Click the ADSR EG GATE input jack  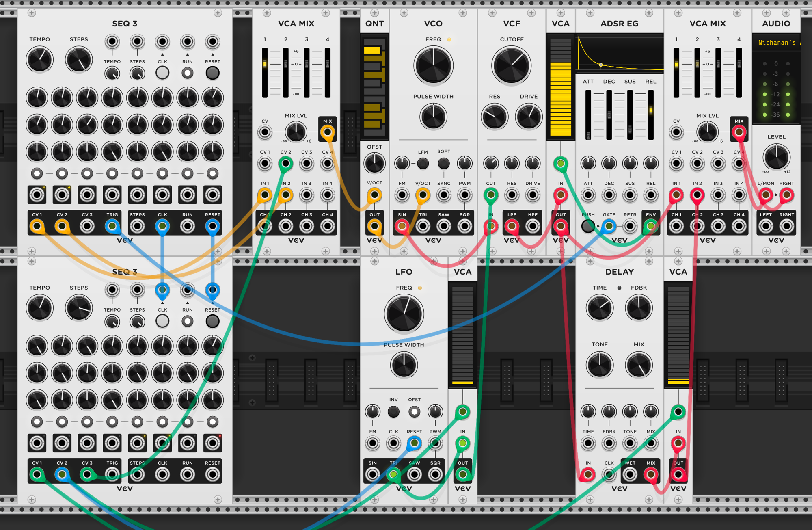[x=609, y=226]
